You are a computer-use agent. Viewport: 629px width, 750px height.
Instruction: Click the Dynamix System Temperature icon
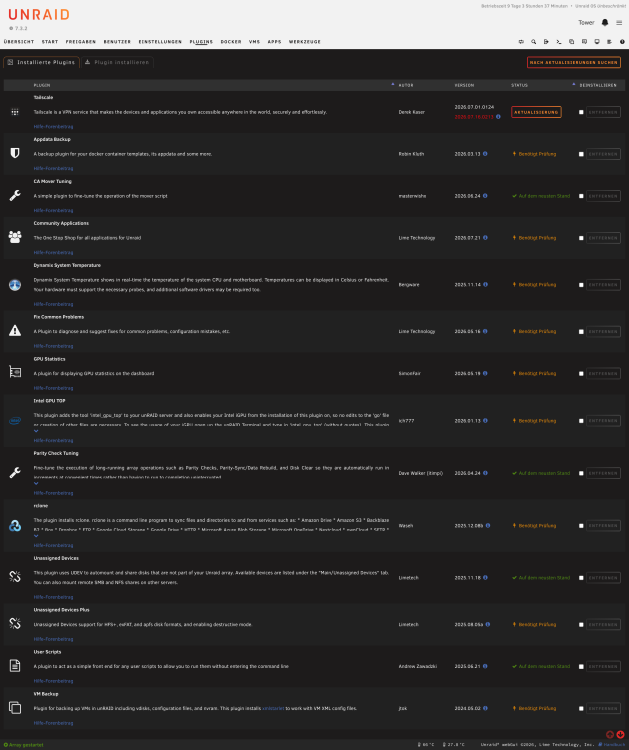[15, 285]
